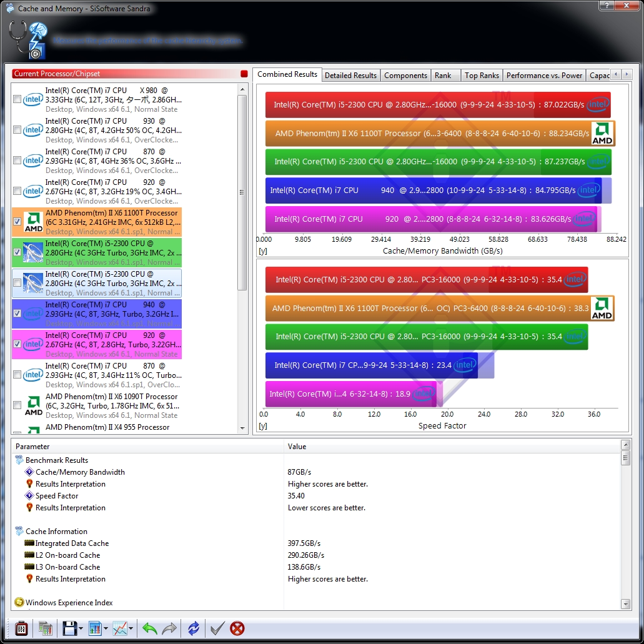Check the Core i7 930 4.2GHz entry
The width and height of the screenshot is (644, 644).
[17, 130]
